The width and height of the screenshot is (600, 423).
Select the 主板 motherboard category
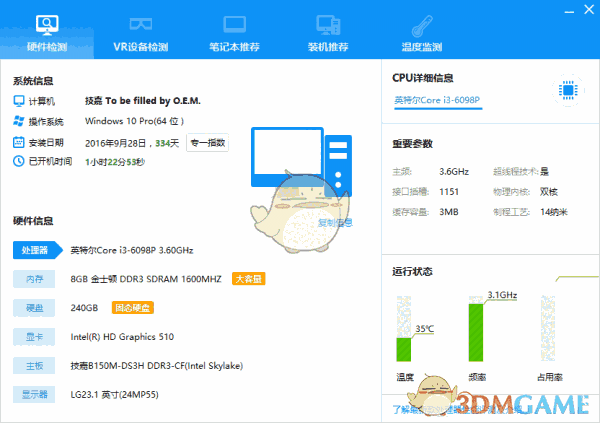click(x=34, y=366)
